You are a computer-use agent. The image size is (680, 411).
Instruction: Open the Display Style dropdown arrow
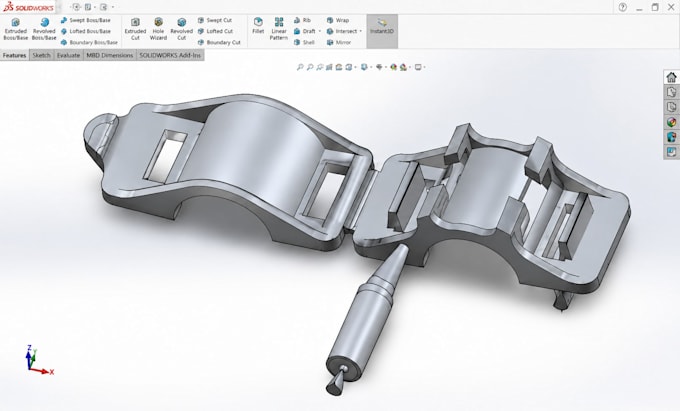tap(371, 67)
